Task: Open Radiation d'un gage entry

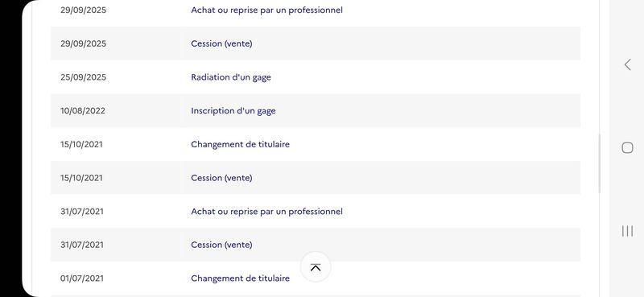Action: pyautogui.click(x=316, y=77)
